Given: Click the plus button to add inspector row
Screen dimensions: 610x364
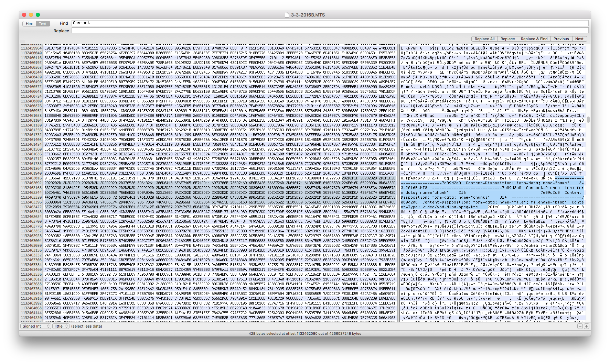Looking at the screenshot, I should pos(587,326).
